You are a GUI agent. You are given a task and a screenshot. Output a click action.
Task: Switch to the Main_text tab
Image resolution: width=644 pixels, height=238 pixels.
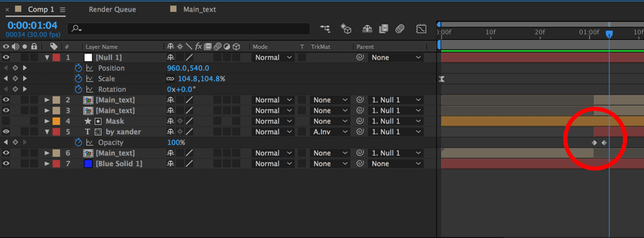click(x=199, y=9)
